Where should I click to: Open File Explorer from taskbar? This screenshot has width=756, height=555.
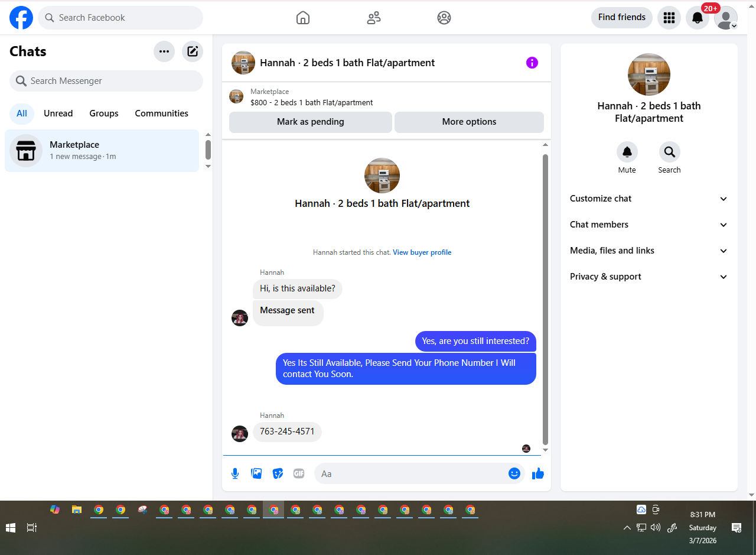pos(77,509)
